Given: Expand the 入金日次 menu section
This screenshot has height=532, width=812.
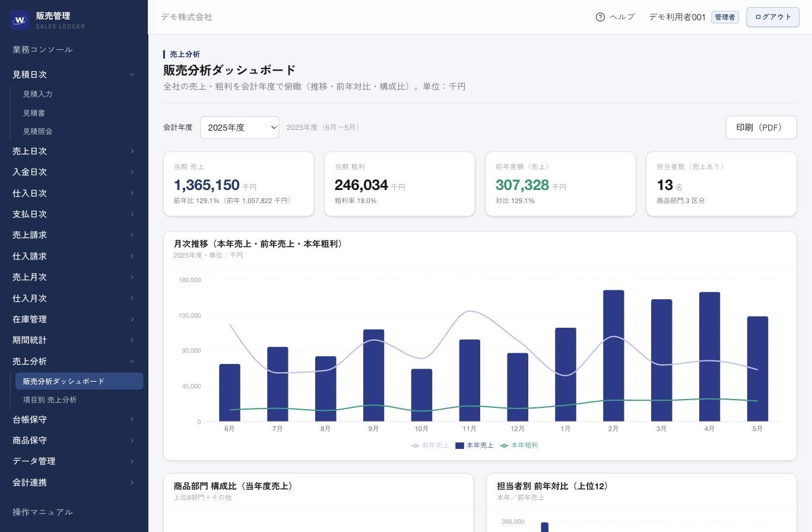Looking at the screenshot, I should (74, 172).
